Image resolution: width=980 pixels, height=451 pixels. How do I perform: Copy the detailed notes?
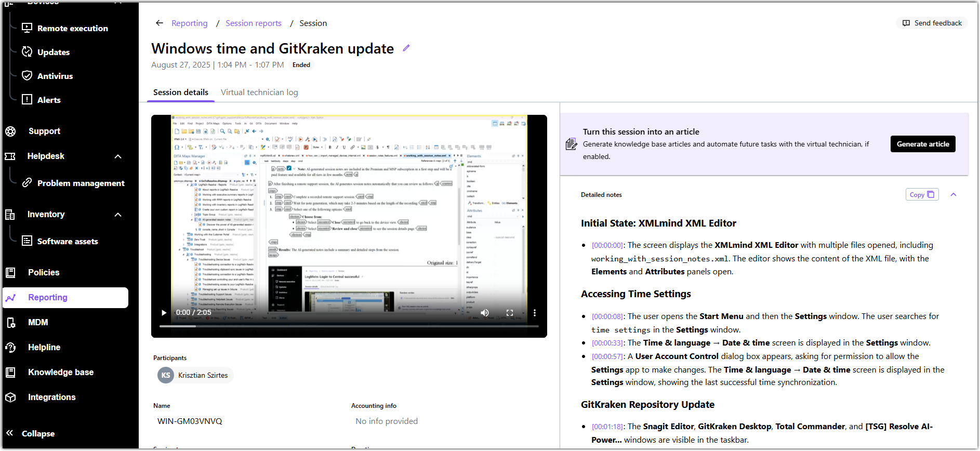click(x=922, y=195)
